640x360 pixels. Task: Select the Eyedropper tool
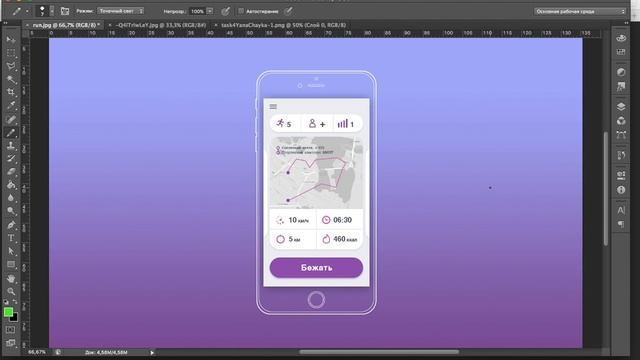pyautogui.click(x=11, y=106)
